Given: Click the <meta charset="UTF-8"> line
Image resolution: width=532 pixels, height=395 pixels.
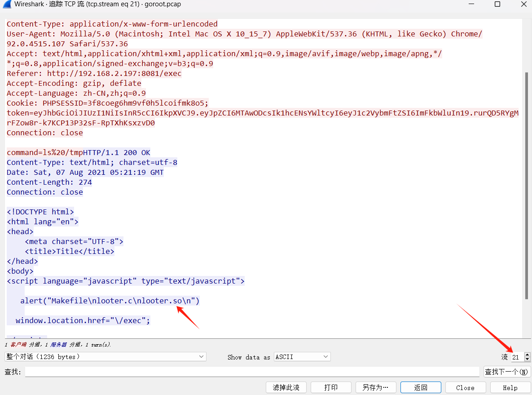Looking at the screenshot, I should [74, 241].
